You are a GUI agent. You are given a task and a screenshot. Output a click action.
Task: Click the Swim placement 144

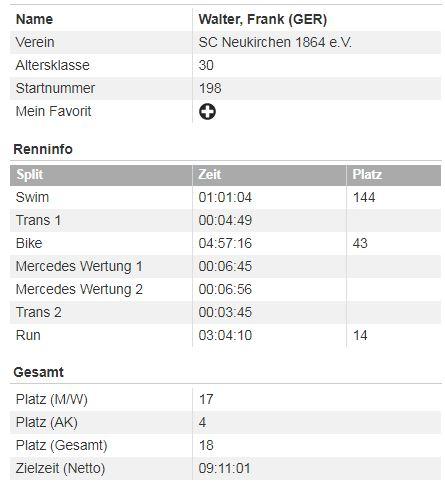click(364, 197)
